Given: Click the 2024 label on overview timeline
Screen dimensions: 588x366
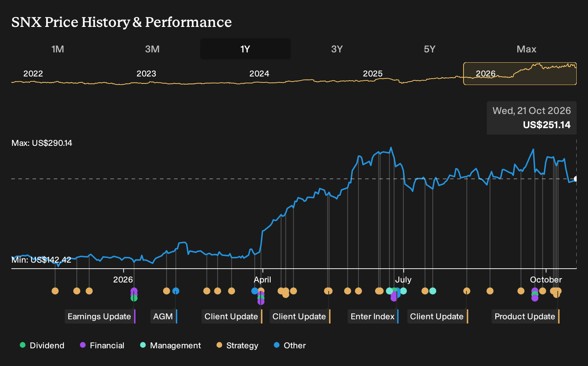Looking at the screenshot, I should tap(259, 74).
